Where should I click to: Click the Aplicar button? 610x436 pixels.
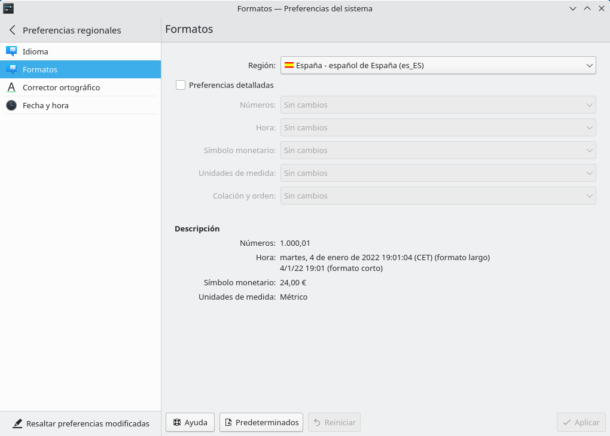click(x=581, y=422)
